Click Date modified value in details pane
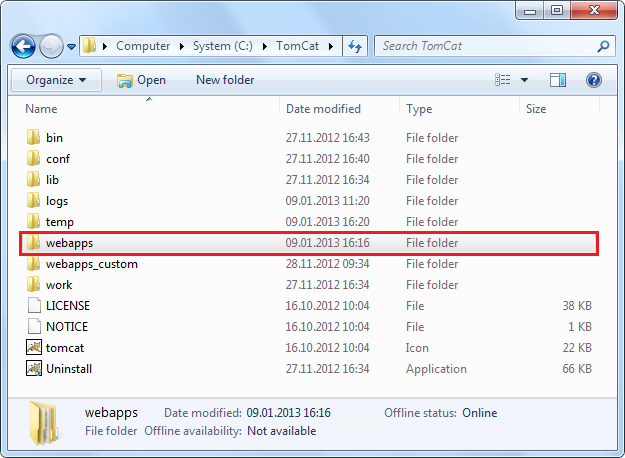Image resolution: width=625 pixels, height=458 pixels. pos(288,413)
